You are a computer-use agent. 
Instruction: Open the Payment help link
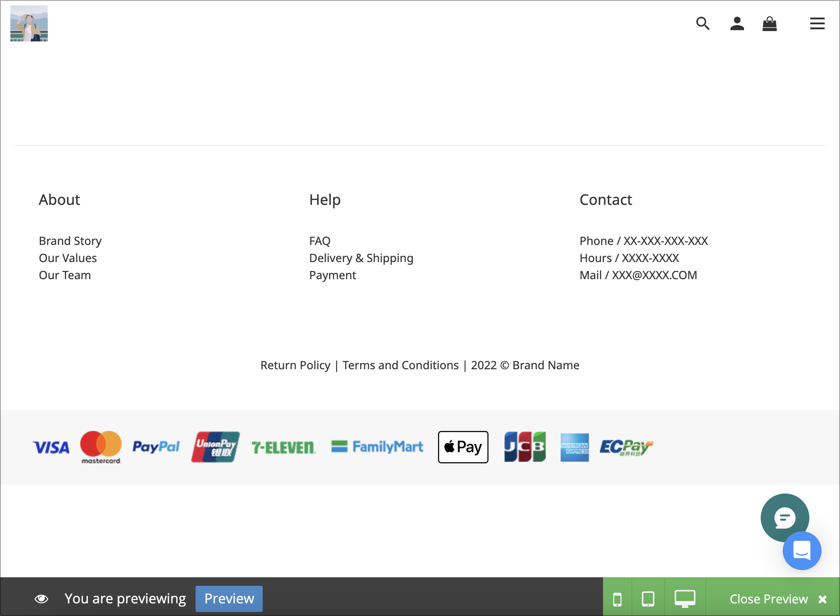[x=333, y=275]
